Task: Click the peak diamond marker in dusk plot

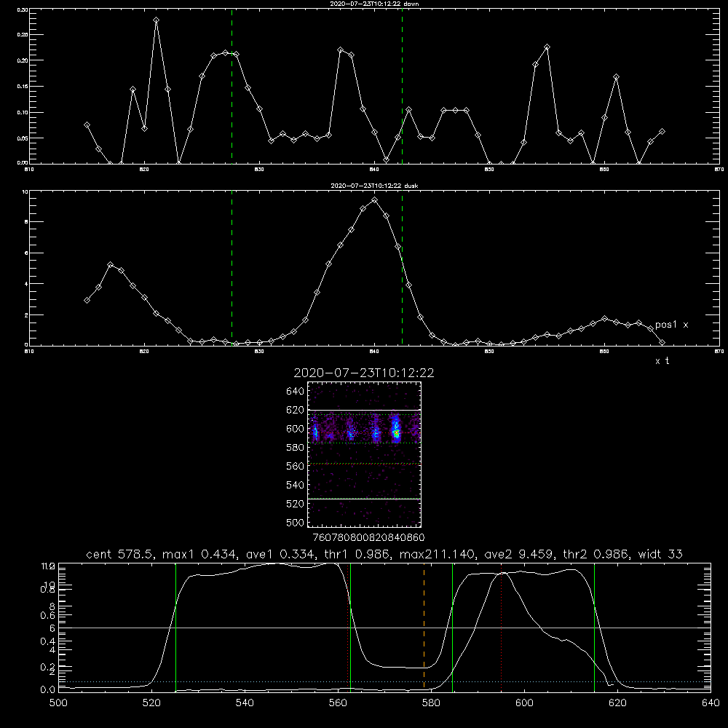Action: (375, 200)
